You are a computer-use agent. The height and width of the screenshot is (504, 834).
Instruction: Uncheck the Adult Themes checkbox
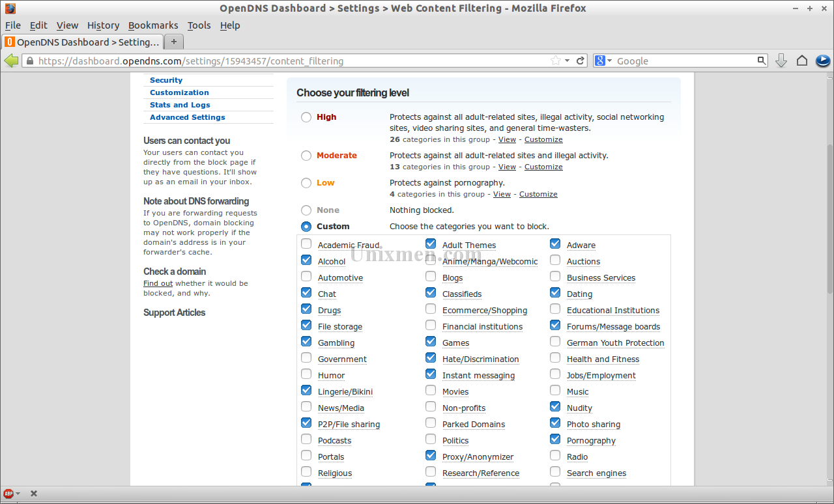(431, 244)
